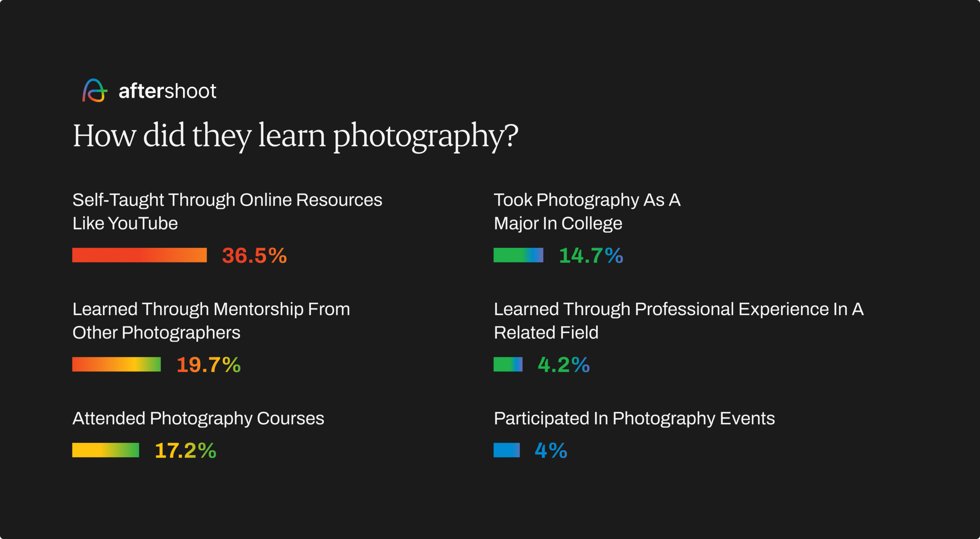Viewport: 980px width, 539px height.
Task: Click the 19.7% percentage value
Action: (x=208, y=365)
